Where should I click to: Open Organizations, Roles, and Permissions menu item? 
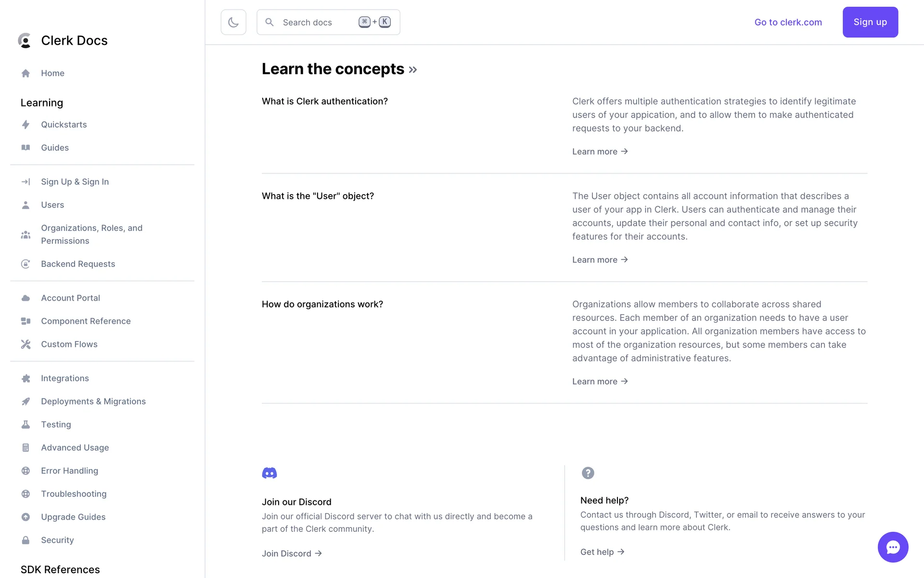click(91, 235)
